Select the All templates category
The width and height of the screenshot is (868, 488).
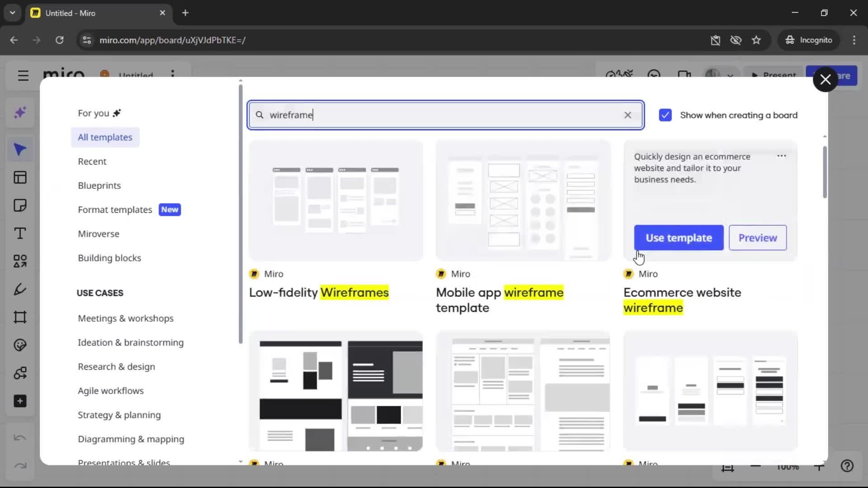point(105,137)
